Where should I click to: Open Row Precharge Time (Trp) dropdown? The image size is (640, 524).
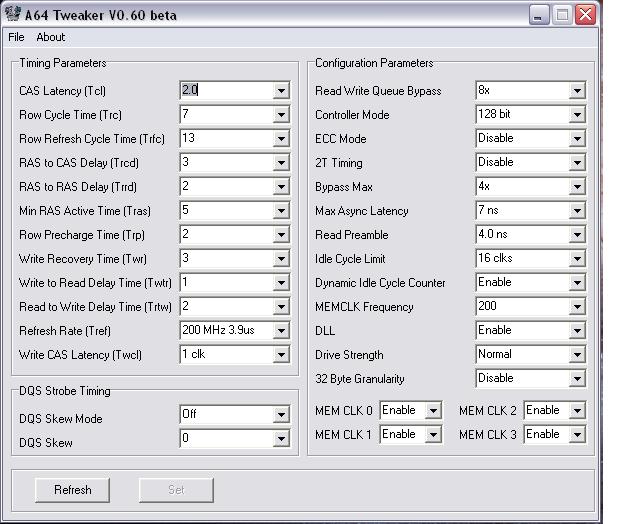(x=281, y=234)
